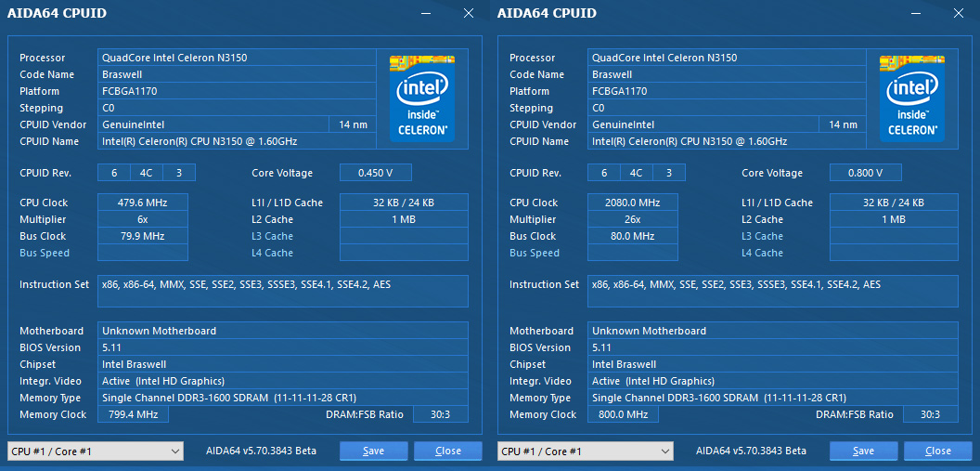Image resolution: width=980 pixels, height=471 pixels.
Task: Click AIDA64 v5.70.3843 Beta text in right window
Action: click(751, 451)
